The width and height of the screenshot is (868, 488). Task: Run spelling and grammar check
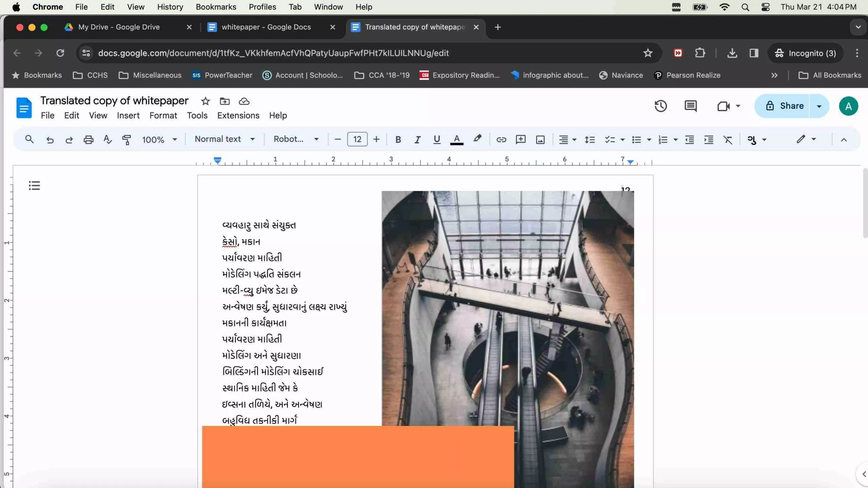107,139
